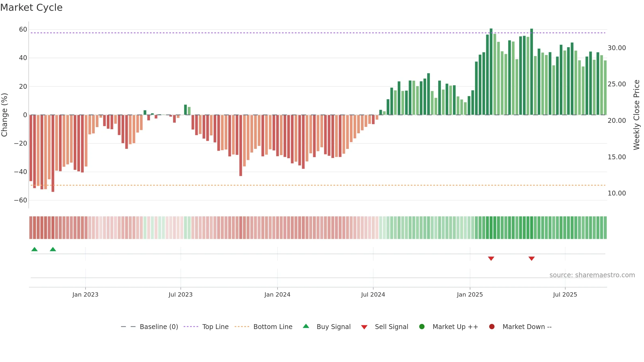Viewport: 644px width, 362px height.
Task: Select the Sell Signal legend label
Action: click(391, 327)
